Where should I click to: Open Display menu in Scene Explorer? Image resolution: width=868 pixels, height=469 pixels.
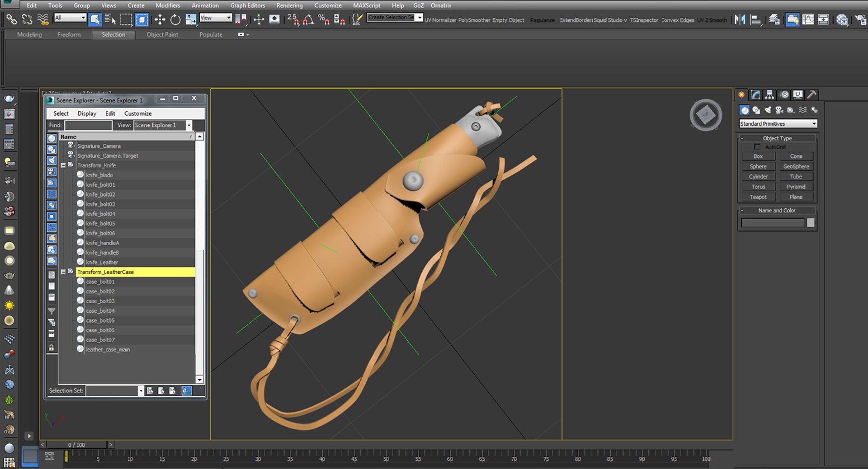(x=87, y=113)
